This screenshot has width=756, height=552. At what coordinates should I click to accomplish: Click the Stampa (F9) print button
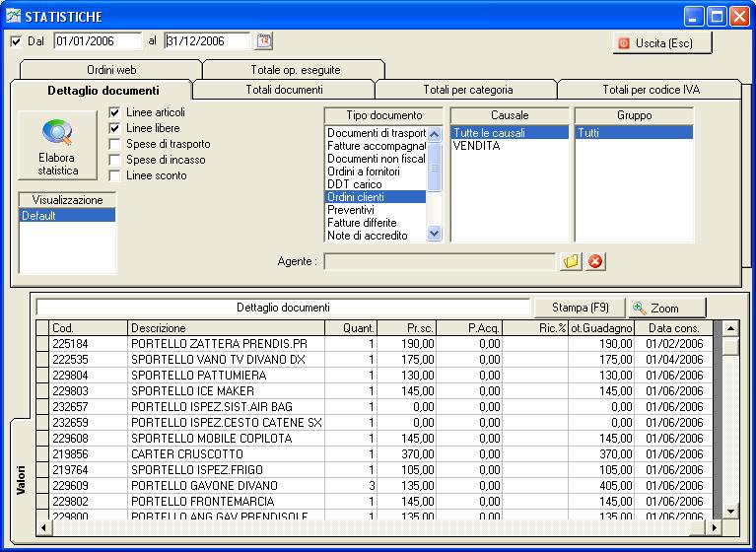coord(580,308)
